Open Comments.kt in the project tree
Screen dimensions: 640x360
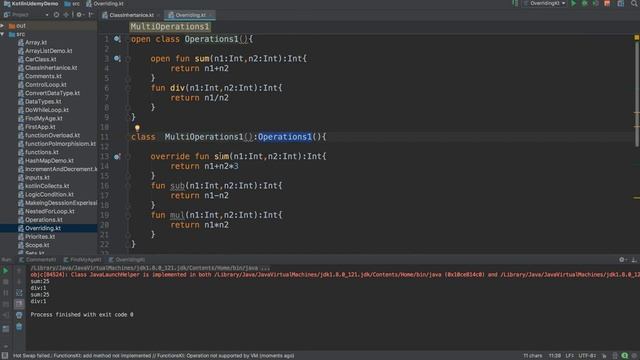(43, 76)
